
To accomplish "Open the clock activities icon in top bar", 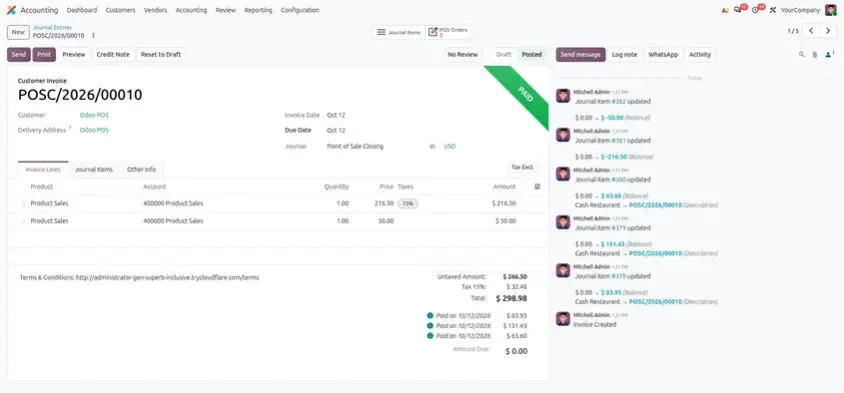I will pyautogui.click(x=756, y=10).
